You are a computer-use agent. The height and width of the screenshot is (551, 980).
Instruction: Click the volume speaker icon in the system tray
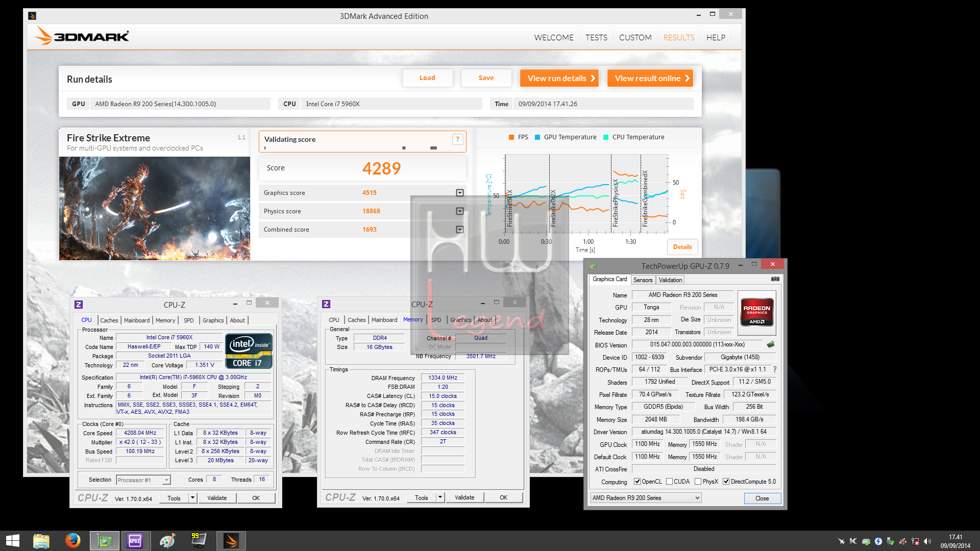tap(927, 541)
